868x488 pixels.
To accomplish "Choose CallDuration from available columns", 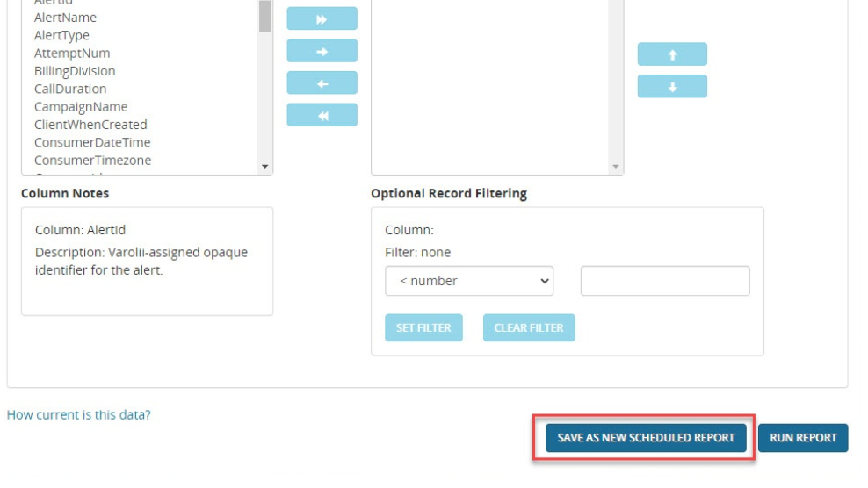I will 70,89.
